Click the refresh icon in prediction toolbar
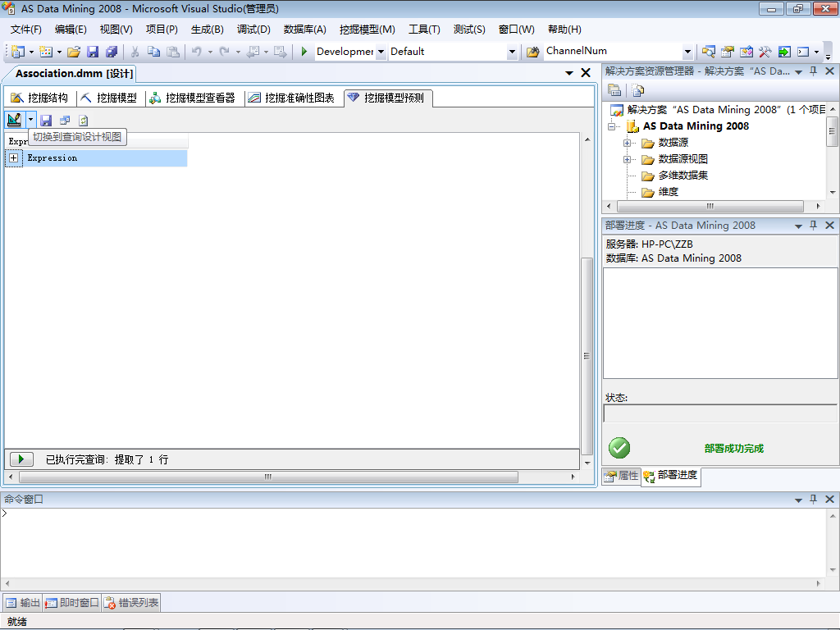 click(x=84, y=120)
